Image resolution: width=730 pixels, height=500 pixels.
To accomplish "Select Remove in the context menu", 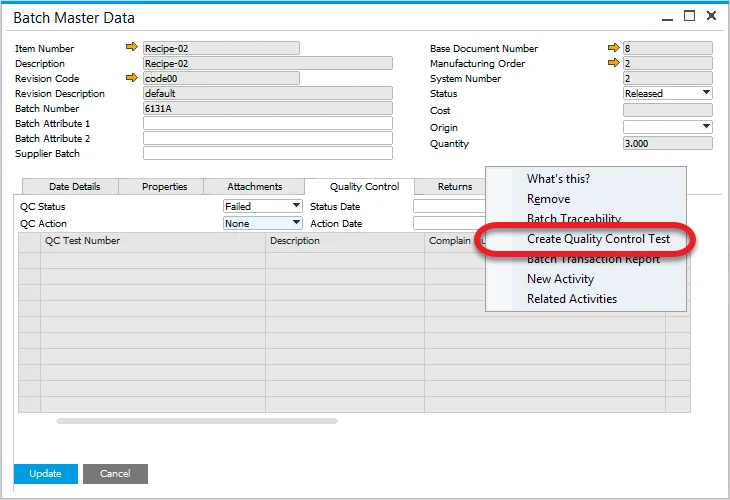I will click(x=548, y=199).
